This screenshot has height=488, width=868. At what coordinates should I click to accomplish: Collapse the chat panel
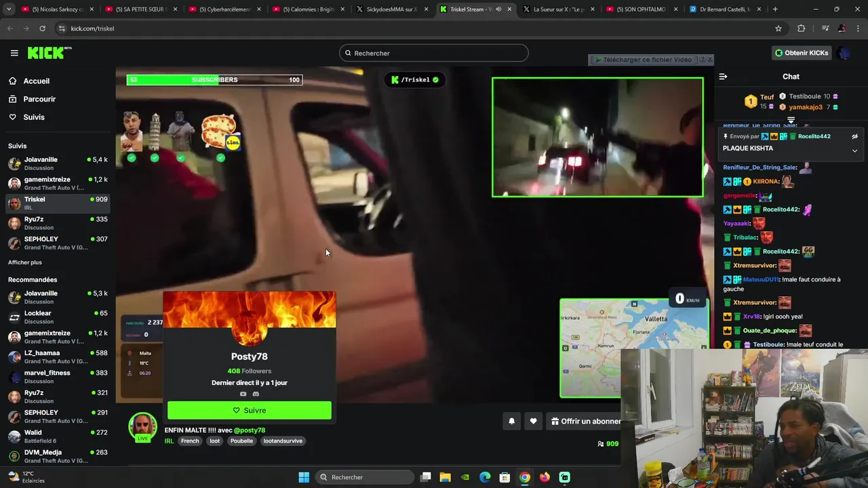pos(723,77)
